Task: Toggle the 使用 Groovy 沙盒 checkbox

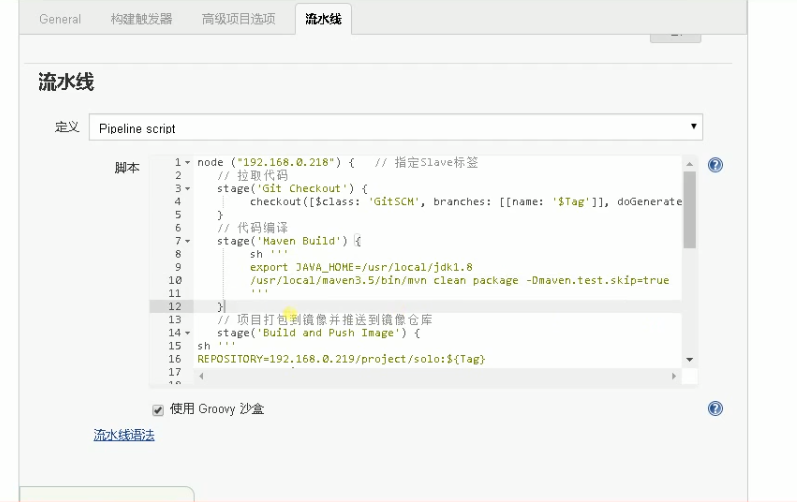Action: (158, 410)
